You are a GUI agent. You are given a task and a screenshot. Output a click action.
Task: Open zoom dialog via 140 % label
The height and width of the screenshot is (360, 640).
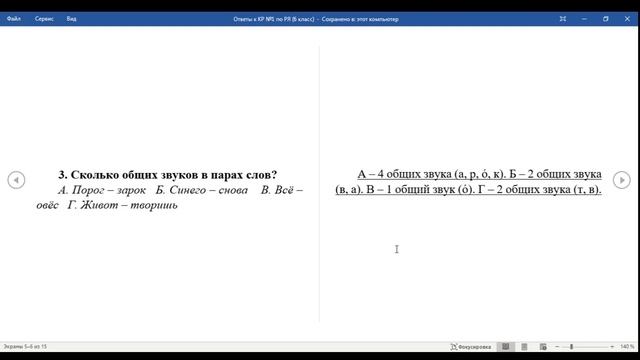627,347
